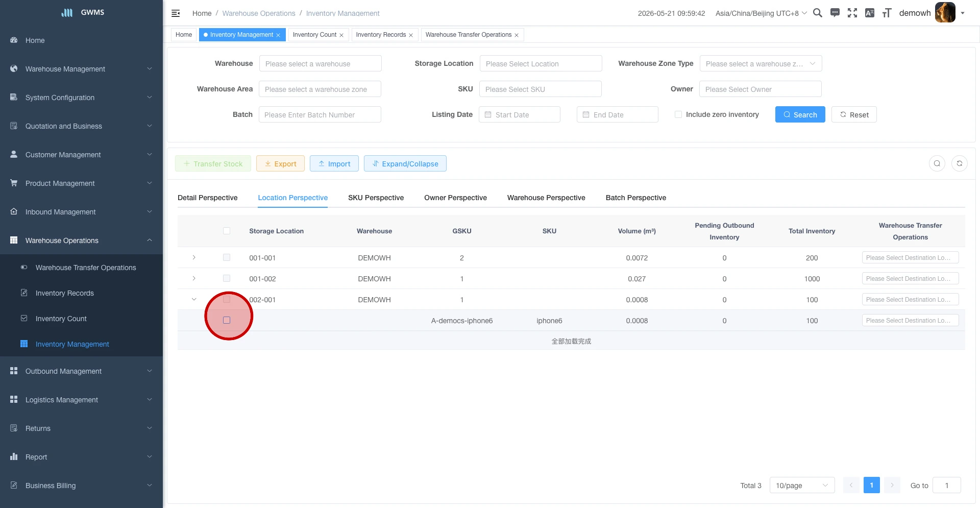Open the message chat bubble icon

coord(835,13)
